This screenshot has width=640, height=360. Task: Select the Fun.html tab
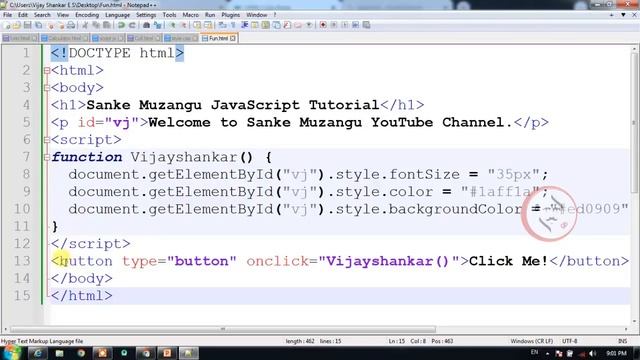click(x=218, y=38)
